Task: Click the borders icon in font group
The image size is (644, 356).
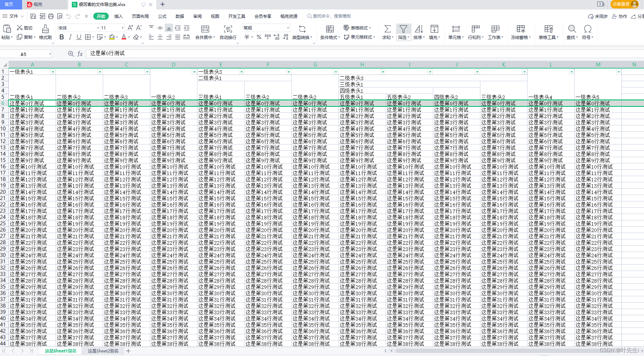Action: 88,37
